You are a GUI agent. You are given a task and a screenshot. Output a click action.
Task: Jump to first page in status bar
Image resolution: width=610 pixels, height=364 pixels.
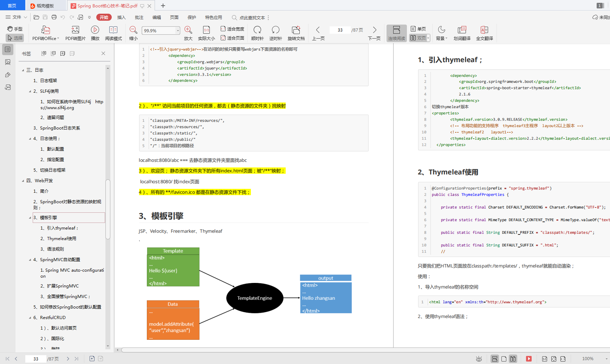pos(7,359)
